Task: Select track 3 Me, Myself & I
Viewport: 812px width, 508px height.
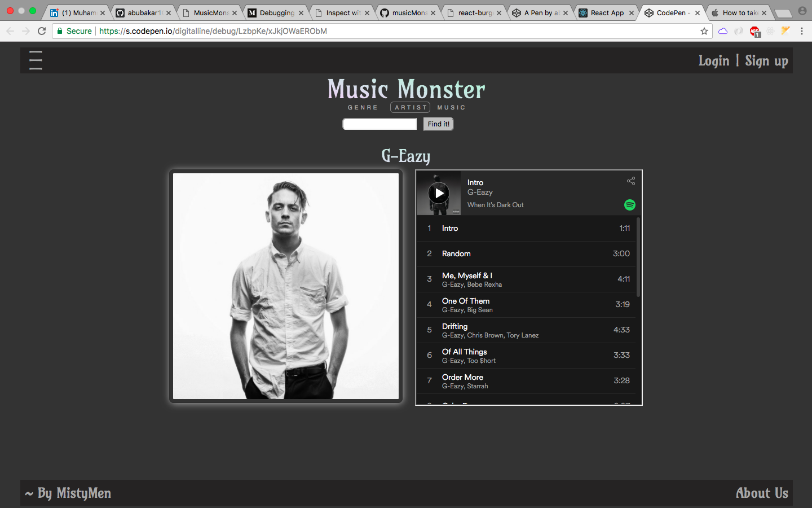Action: coord(526,279)
